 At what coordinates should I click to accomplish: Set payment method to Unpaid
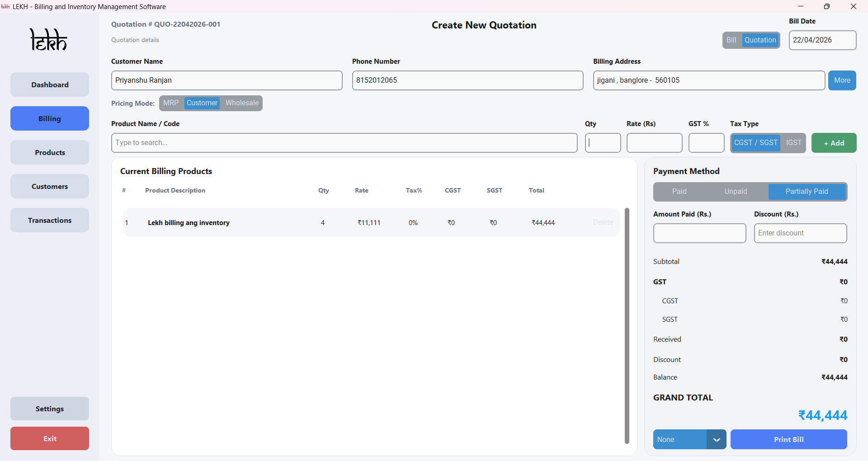pyautogui.click(x=736, y=192)
